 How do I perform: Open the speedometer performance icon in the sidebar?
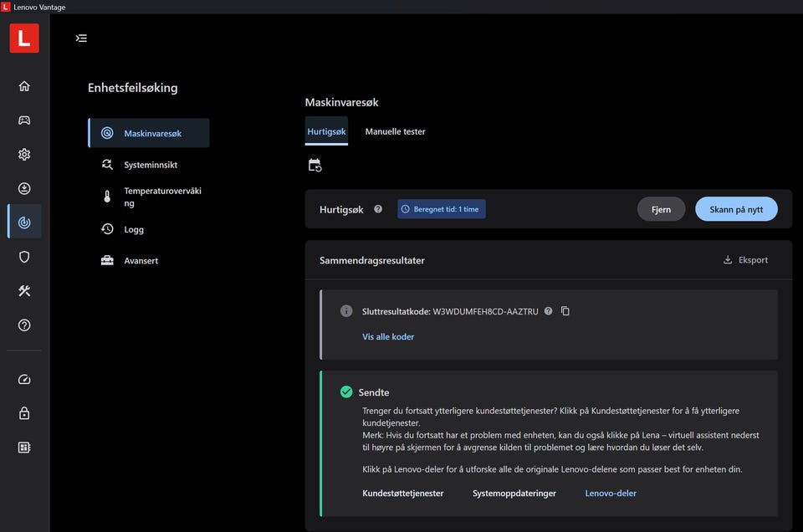pos(24,380)
